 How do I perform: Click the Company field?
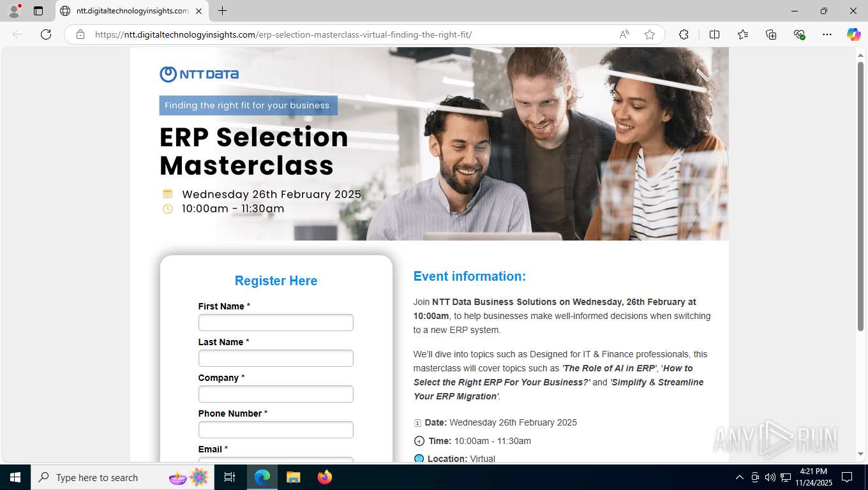pos(276,394)
